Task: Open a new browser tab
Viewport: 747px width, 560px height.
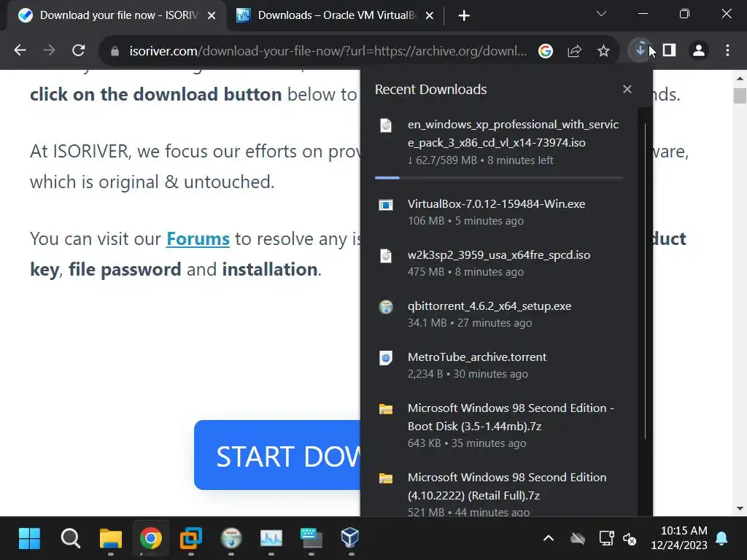Action: pyautogui.click(x=463, y=16)
